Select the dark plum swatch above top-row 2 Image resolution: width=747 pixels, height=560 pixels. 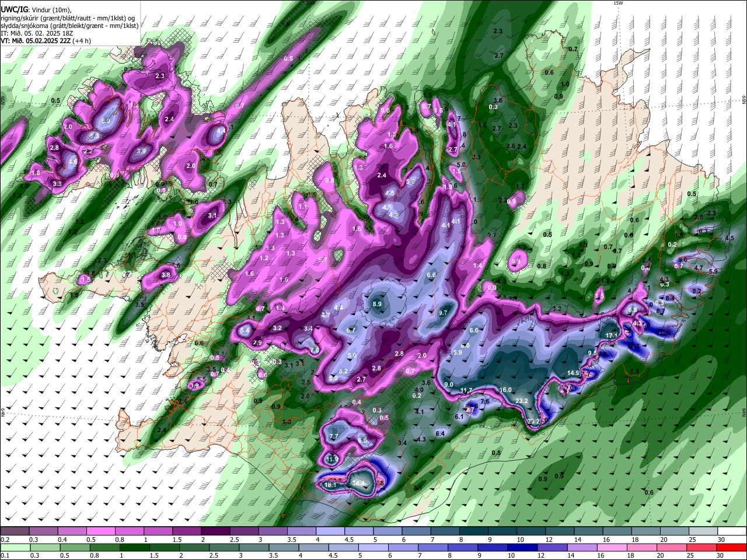215,531
